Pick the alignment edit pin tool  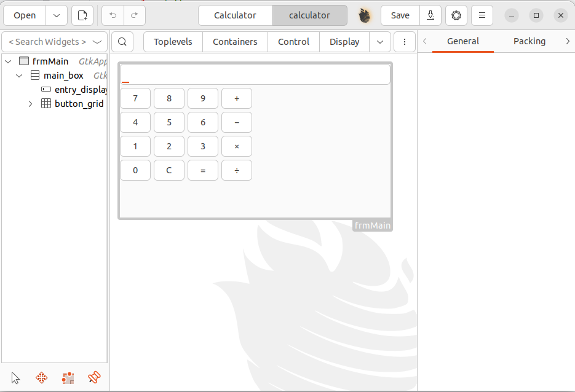click(94, 378)
